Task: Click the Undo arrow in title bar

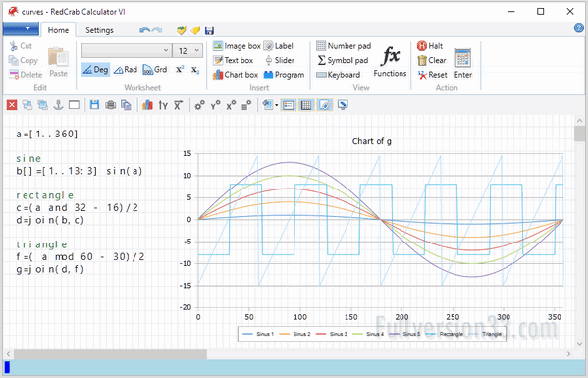Action: [144, 30]
